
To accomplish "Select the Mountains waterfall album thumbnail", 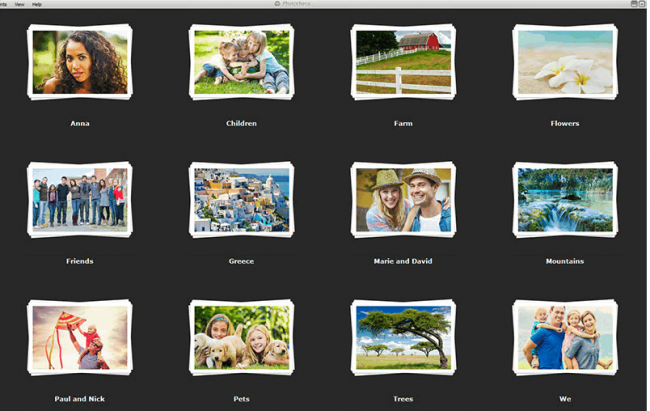I will [x=565, y=199].
